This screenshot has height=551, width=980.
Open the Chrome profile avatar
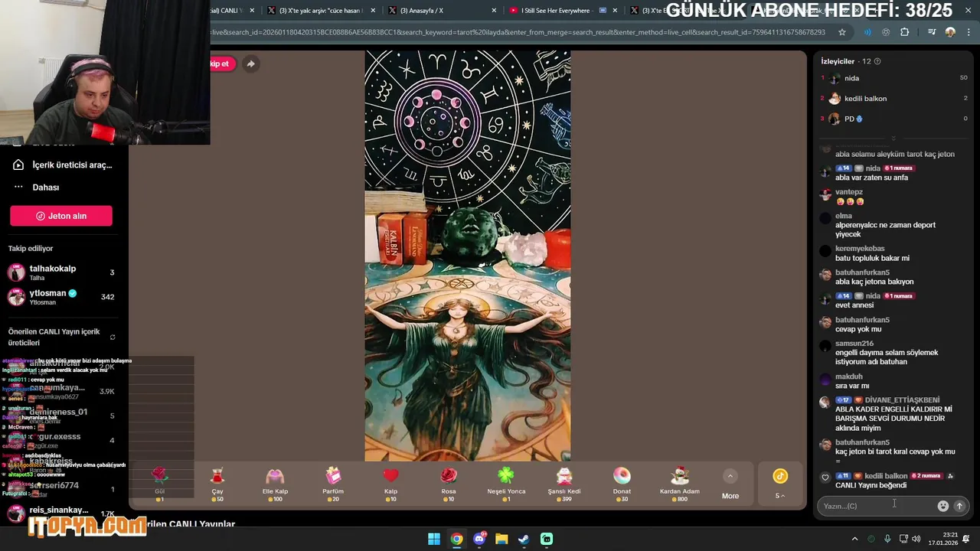pyautogui.click(x=950, y=32)
